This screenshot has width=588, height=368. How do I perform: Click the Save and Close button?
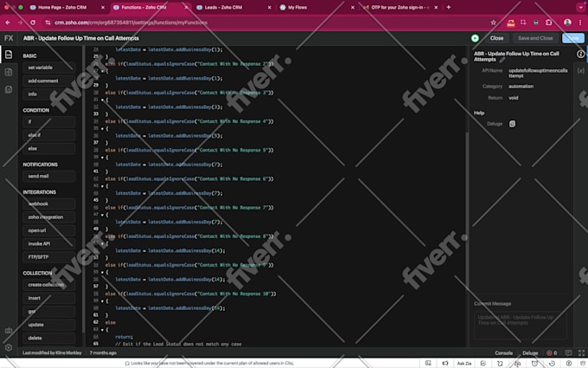tap(535, 38)
